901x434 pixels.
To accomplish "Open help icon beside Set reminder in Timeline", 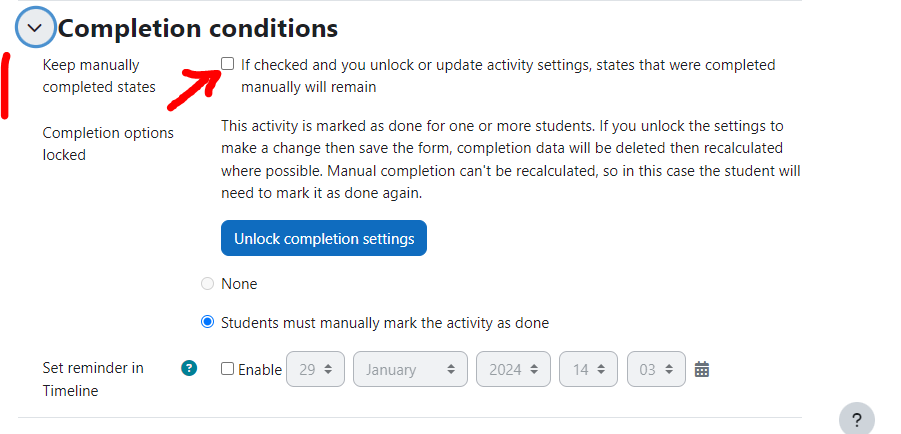I will 189,368.
